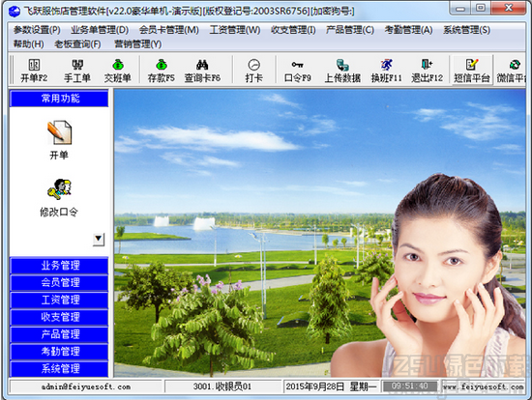
Task: Click the 打卡 clock icon
Action: coord(253,71)
